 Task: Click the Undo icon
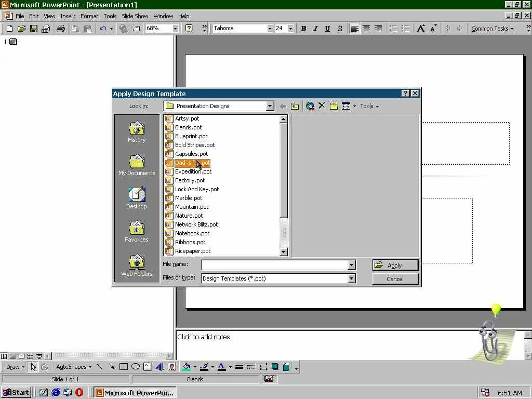(x=103, y=29)
